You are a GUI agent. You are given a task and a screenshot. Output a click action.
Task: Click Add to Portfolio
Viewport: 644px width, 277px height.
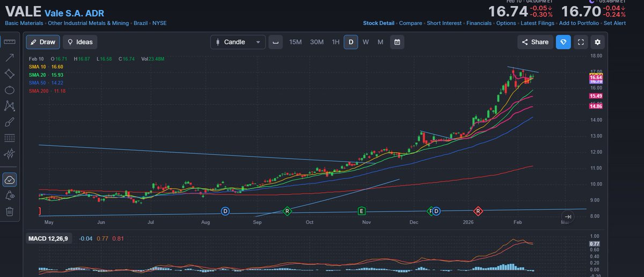click(x=579, y=23)
